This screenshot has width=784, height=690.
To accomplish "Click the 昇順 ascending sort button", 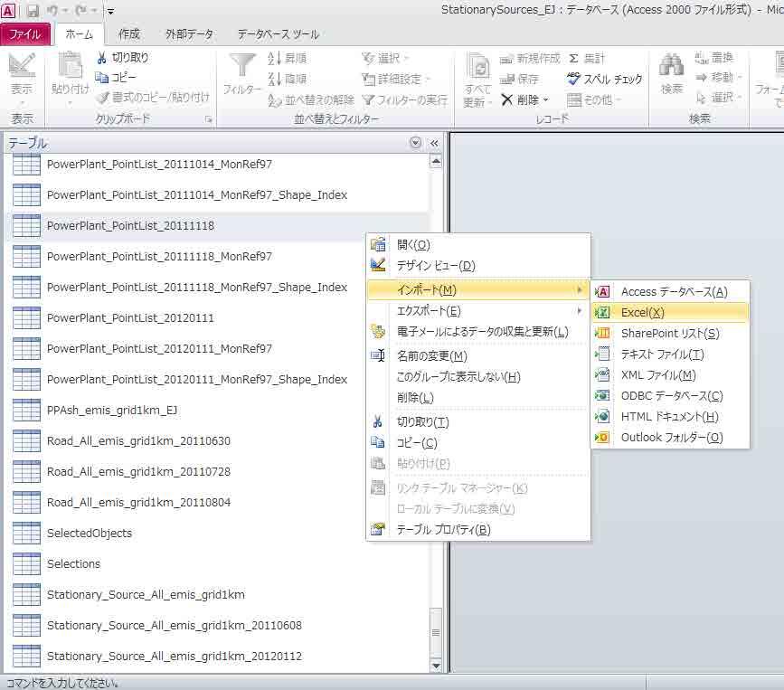I will click(x=288, y=59).
